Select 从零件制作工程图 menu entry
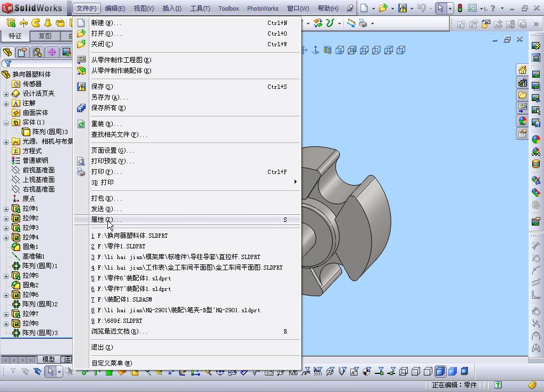 click(187, 60)
